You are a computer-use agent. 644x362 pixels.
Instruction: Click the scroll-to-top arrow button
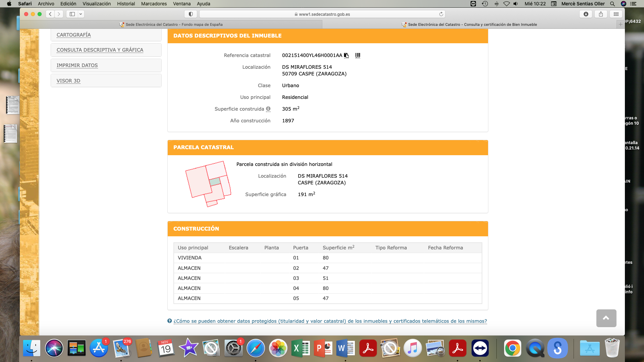(x=606, y=318)
